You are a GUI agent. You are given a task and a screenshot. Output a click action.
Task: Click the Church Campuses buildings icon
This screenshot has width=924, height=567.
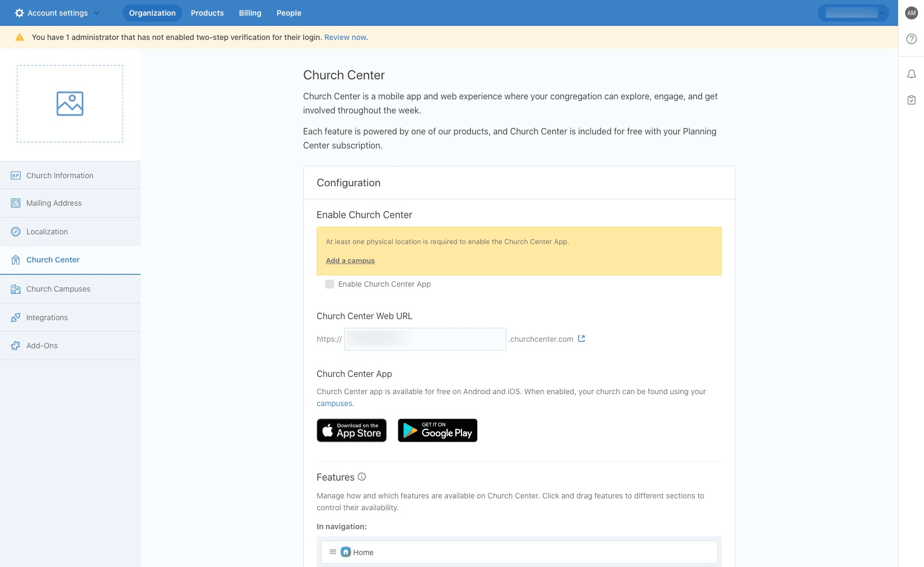point(16,289)
